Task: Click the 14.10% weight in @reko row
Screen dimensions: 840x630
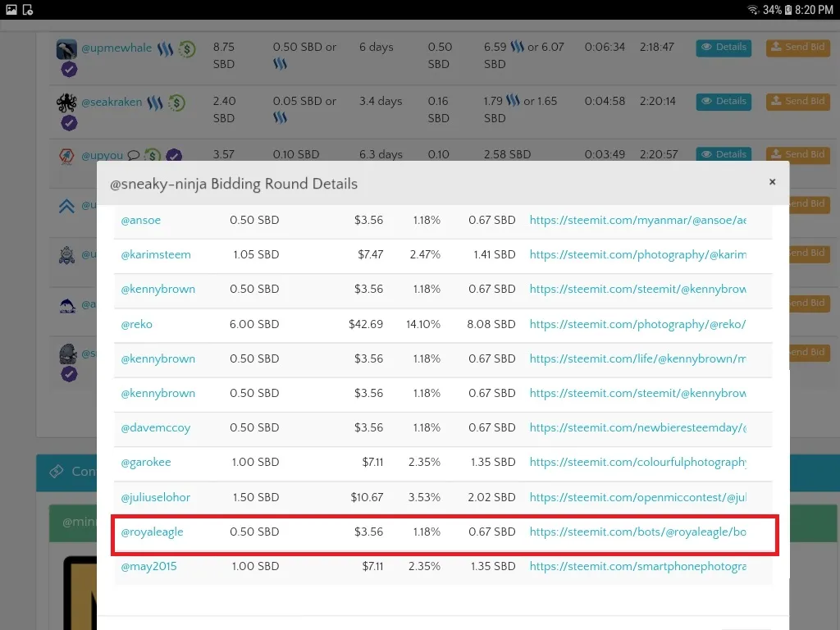Action: [423, 324]
